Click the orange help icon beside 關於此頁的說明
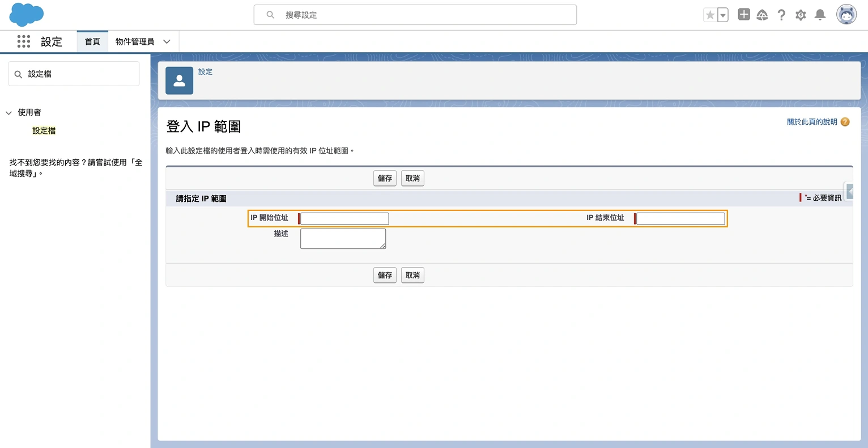 tap(845, 121)
